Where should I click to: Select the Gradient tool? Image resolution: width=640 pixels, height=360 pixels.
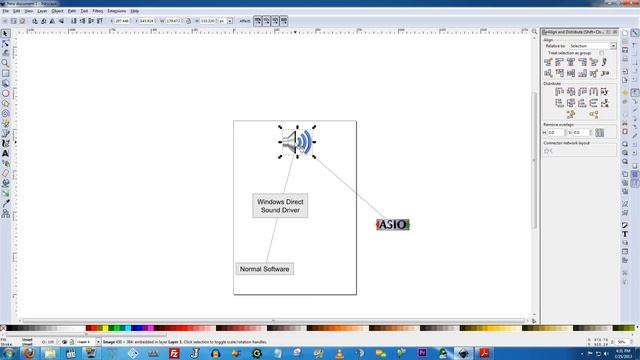tap(5, 193)
